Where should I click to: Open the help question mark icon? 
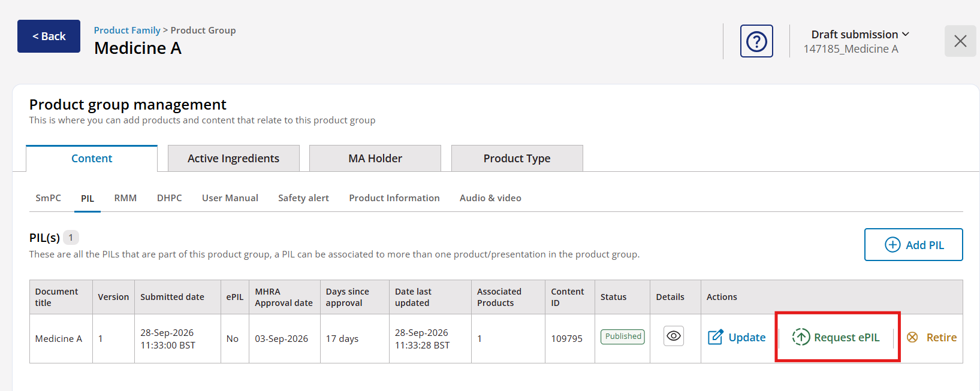click(x=756, y=41)
